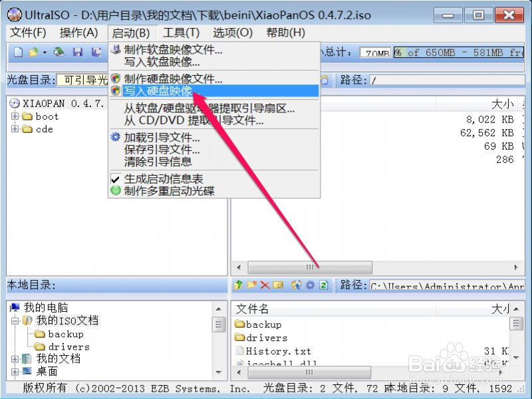Click the shield icon beside 写入硬盘映像

(116, 90)
